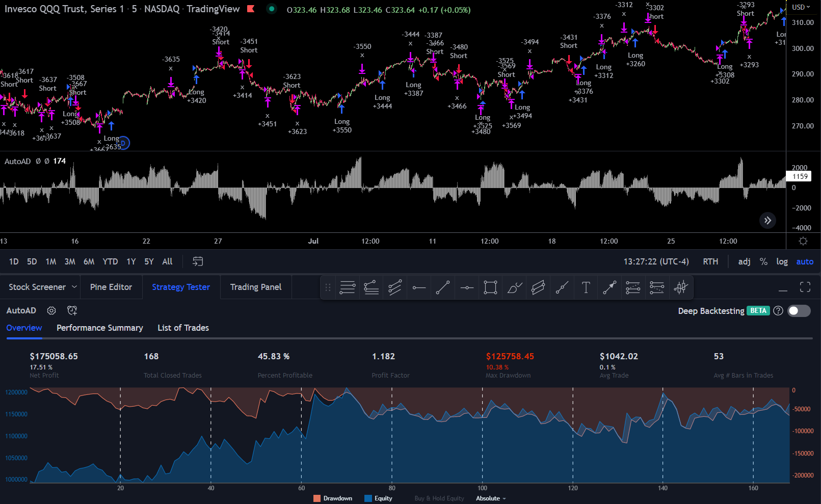Toggle adj price adjustment
Screen dimensions: 821x504
[745, 261]
